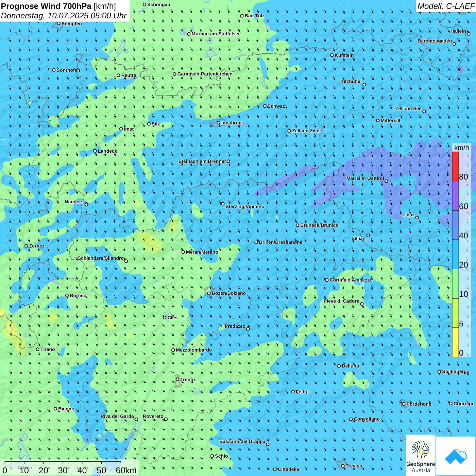The image size is (476, 476).
Task: Click the Lienz city label
Action: point(408,215)
